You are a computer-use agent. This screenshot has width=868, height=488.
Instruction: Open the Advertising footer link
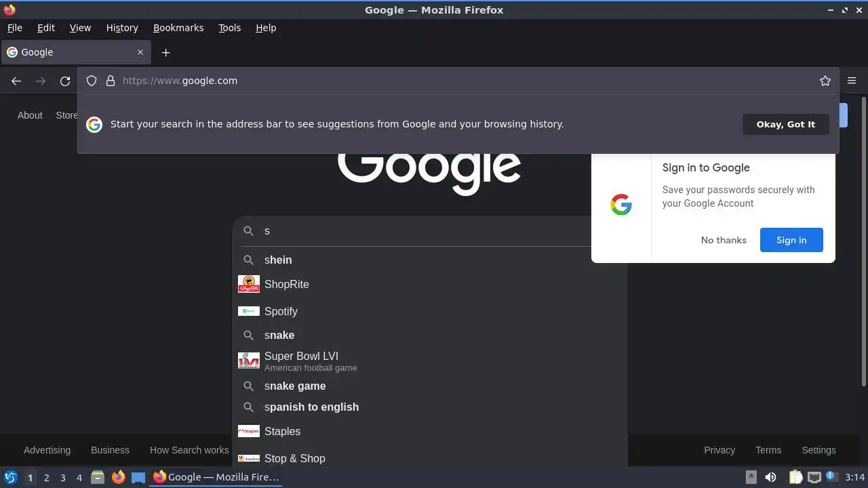(47, 450)
